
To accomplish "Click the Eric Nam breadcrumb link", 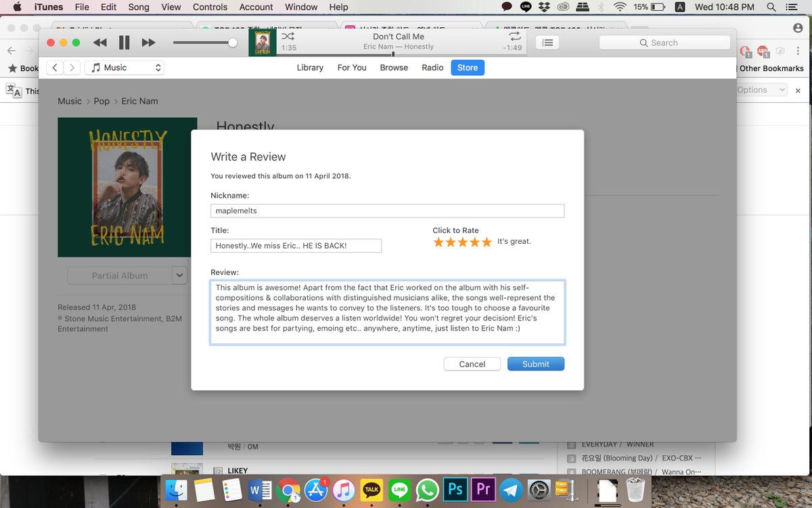I will 139,101.
